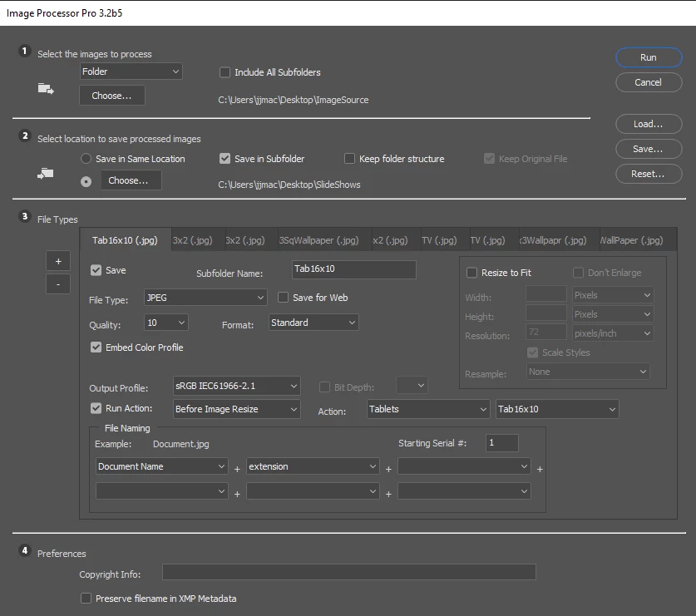Click the Copyright Info text field
Viewport: 696px width, 616px height.
(349, 572)
